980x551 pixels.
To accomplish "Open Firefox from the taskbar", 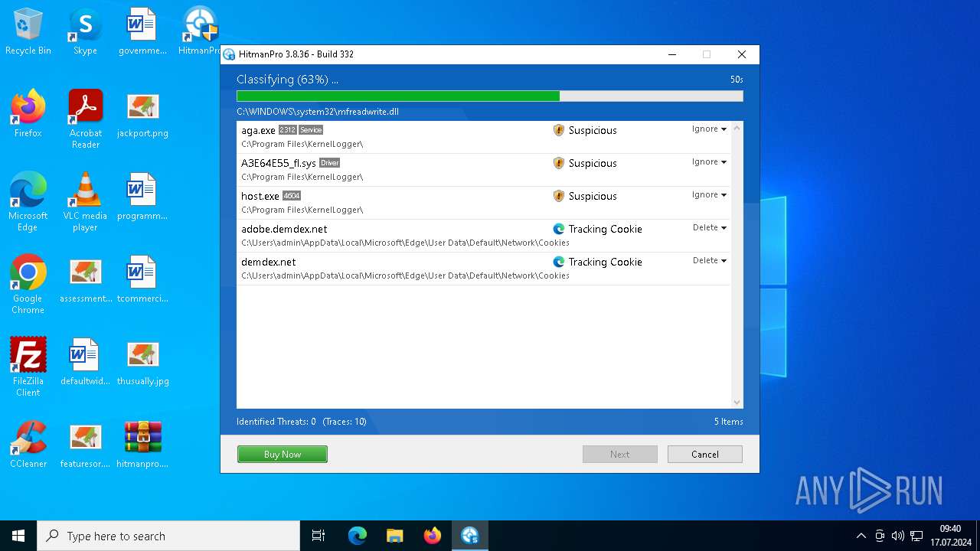I will coord(433,536).
